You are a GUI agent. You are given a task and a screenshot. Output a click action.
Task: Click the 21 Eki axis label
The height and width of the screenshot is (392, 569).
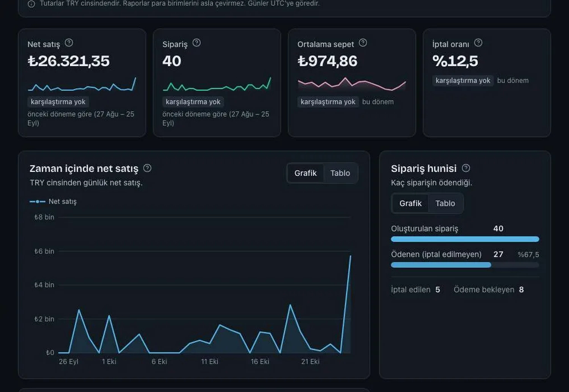pos(310,361)
